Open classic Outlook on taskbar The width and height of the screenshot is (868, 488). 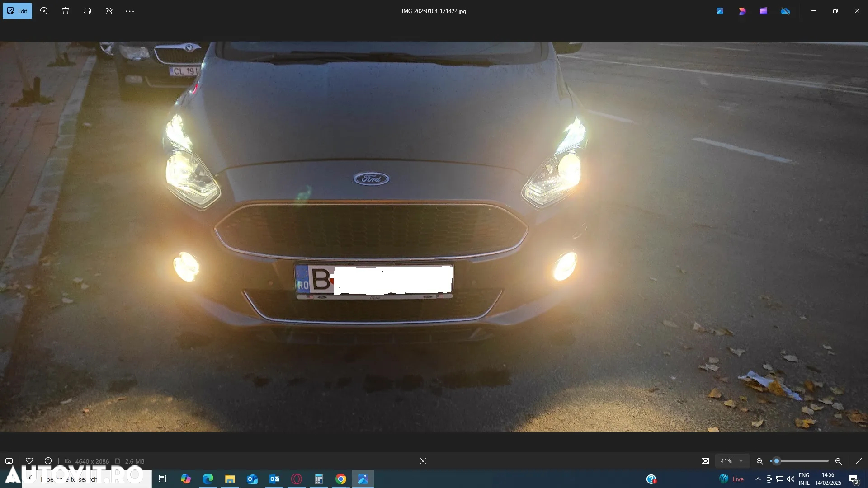[274, 479]
